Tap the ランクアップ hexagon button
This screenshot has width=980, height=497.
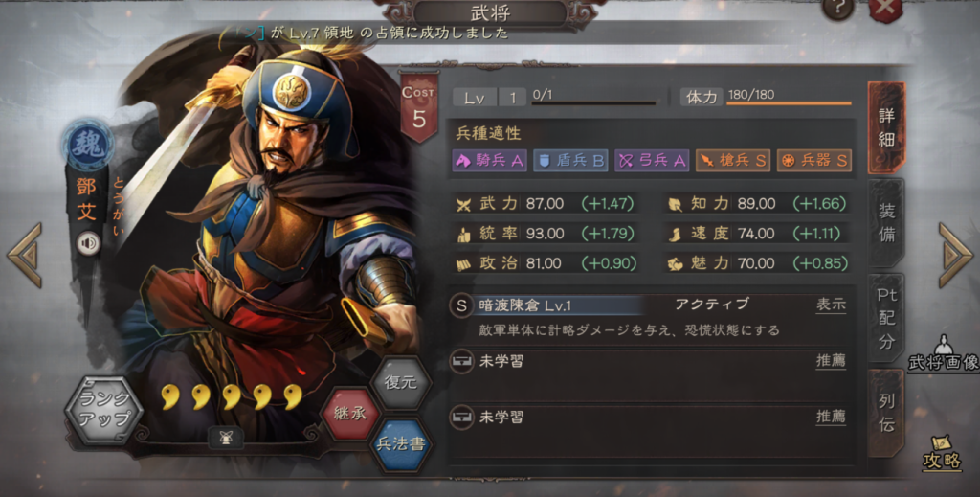point(104,410)
